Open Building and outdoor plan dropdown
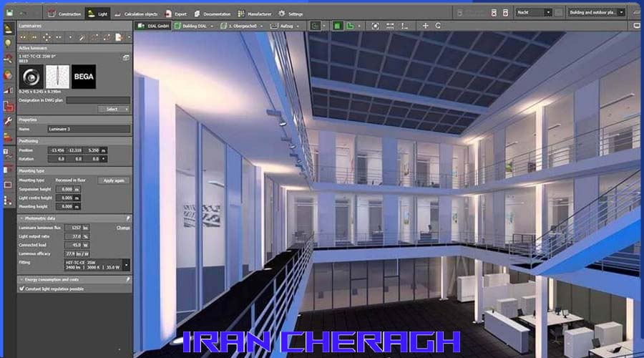Image resolution: width=644 pixels, height=358 pixels. point(596,12)
